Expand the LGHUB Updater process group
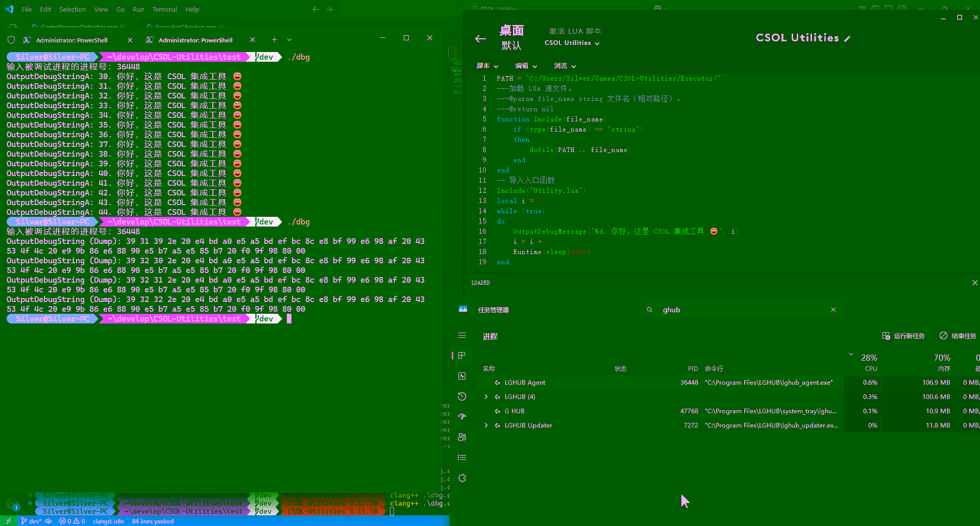Viewport: 980px width, 526px height. coord(486,425)
